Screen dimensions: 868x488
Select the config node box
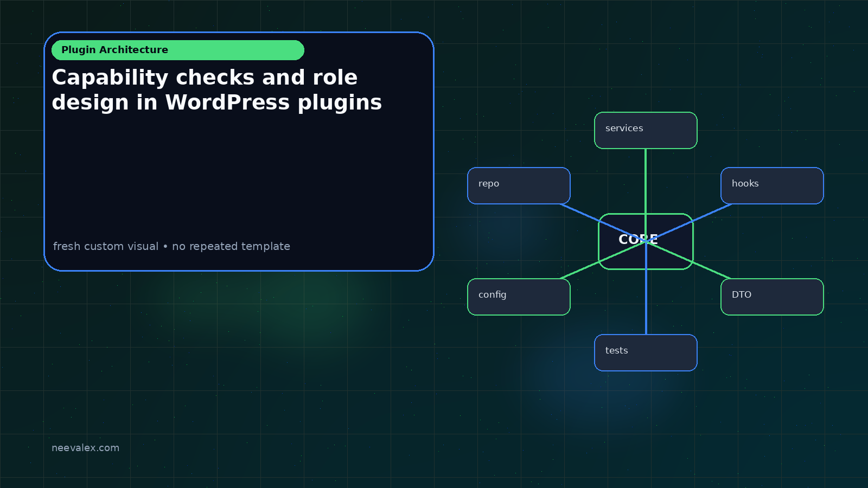[519, 297]
